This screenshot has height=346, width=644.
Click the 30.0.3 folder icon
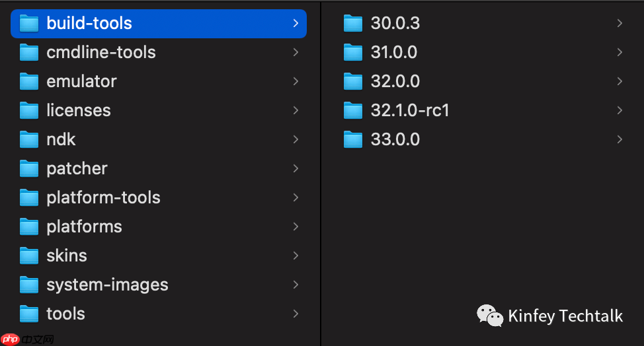tap(354, 24)
